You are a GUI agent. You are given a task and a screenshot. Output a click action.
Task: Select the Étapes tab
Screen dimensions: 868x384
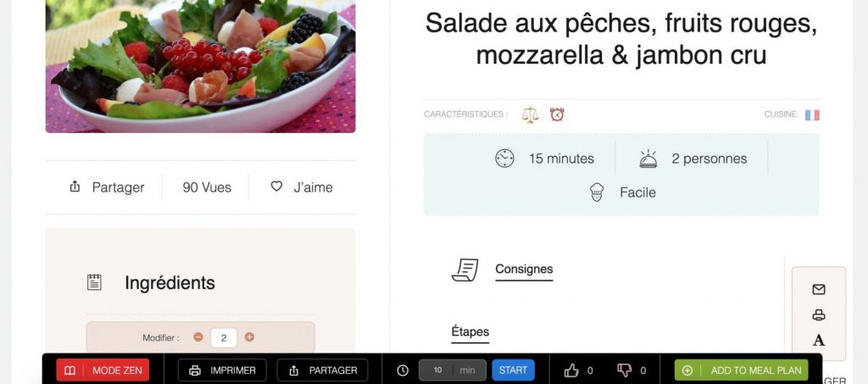(x=470, y=332)
